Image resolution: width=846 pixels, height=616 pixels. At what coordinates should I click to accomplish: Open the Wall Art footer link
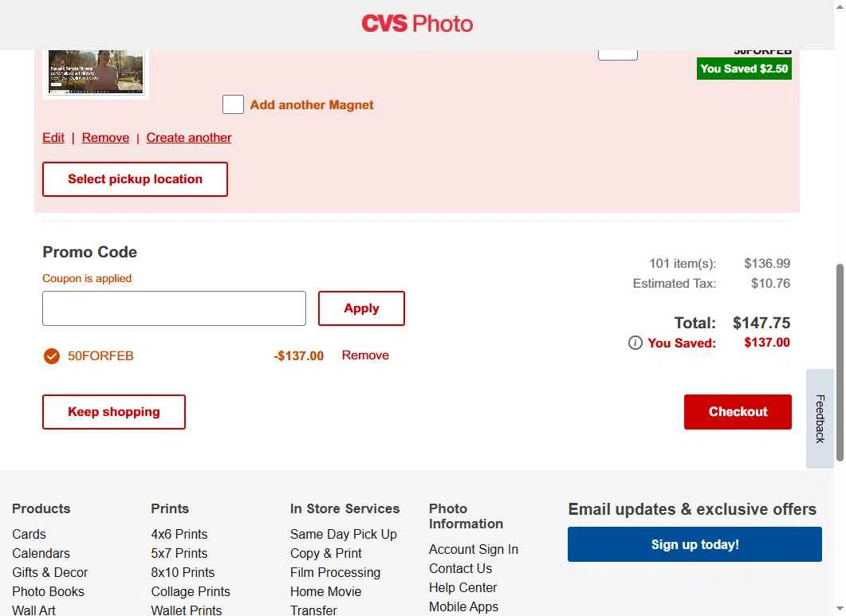(x=33, y=610)
